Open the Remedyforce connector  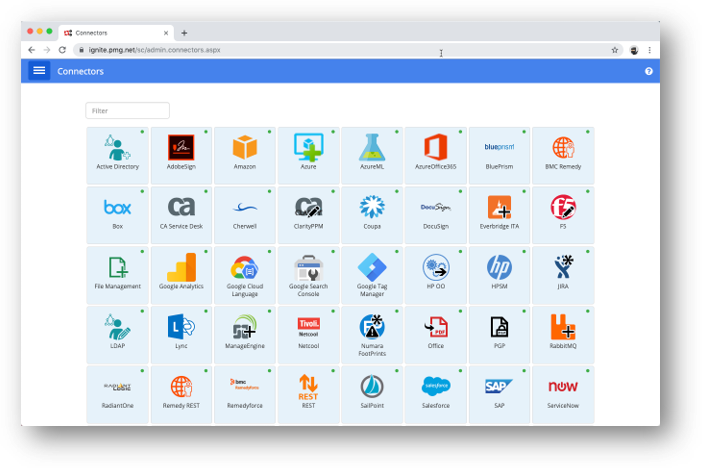pos(245,395)
